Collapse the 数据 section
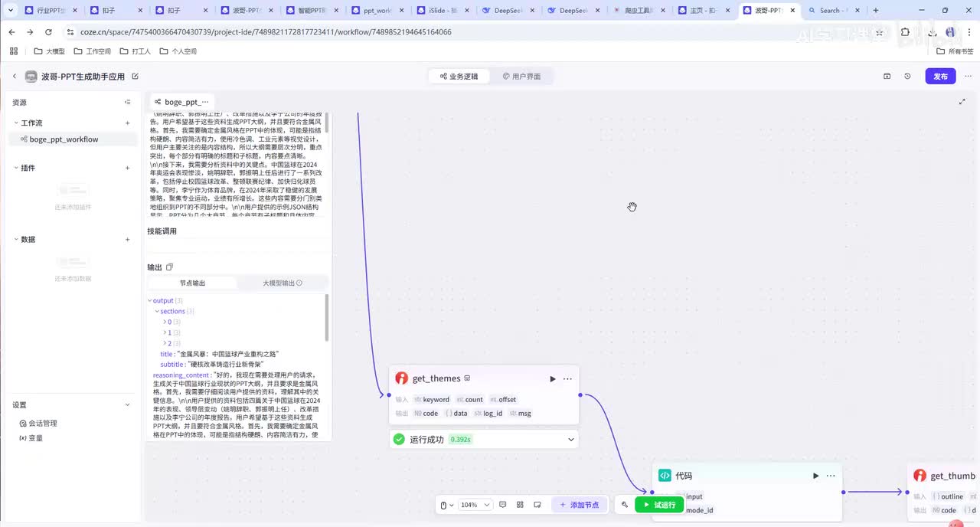The height and width of the screenshot is (527, 980). click(16, 240)
